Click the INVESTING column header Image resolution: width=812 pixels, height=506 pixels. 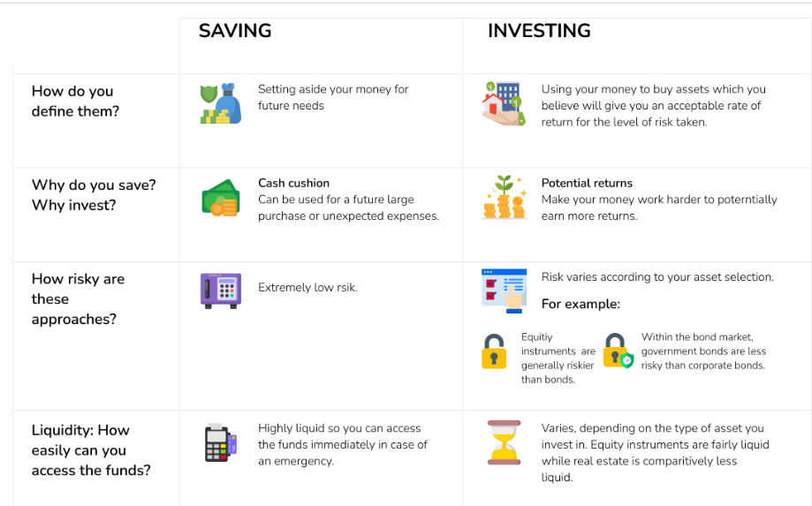(x=539, y=31)
